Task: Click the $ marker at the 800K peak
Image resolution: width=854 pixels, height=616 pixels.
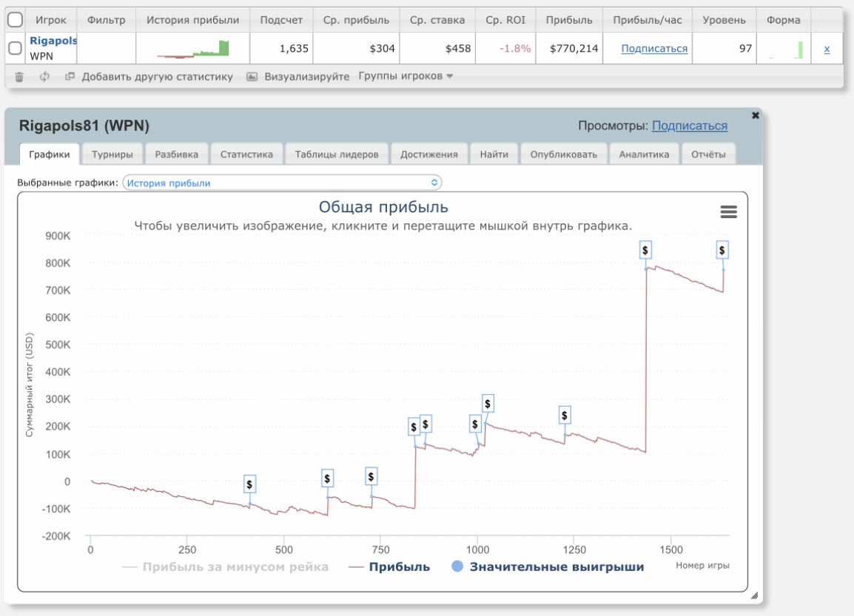Action: click(645, 251)
